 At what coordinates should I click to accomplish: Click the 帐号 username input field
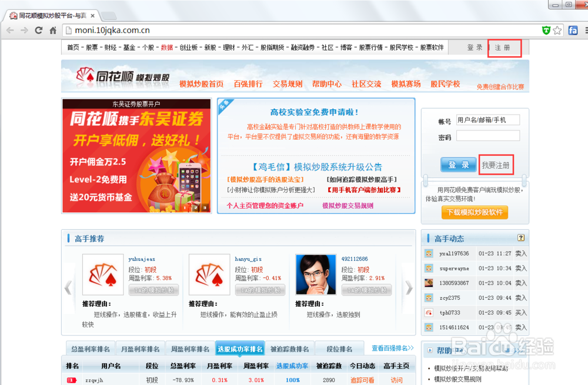click(x=488, y=120)
